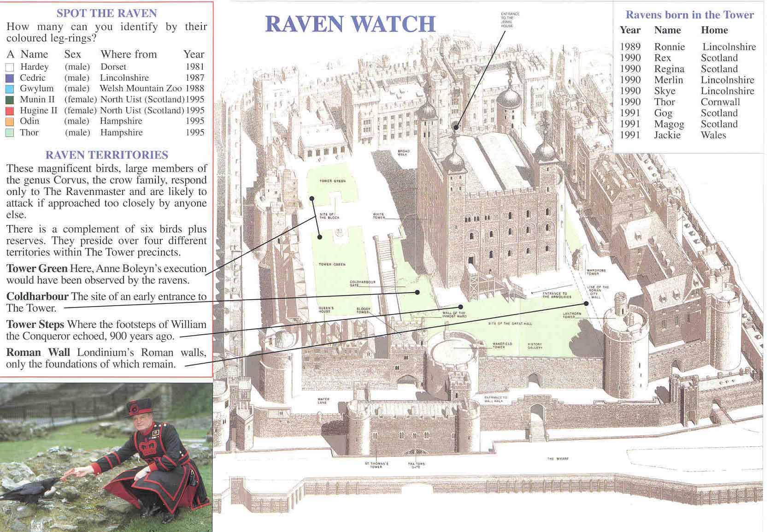Click the History Gallery label on the map
This screenshot has width=777, height=532.
coord(535,346)
